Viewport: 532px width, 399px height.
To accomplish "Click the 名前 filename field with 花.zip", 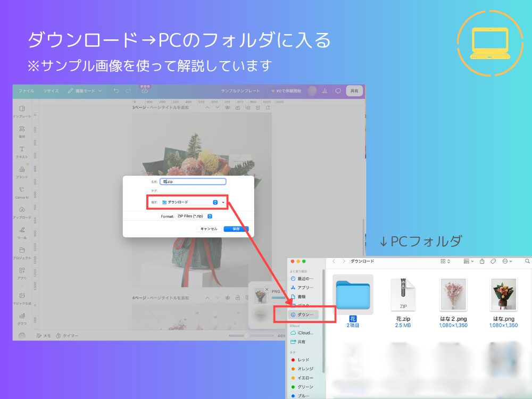I will point(193,181).
